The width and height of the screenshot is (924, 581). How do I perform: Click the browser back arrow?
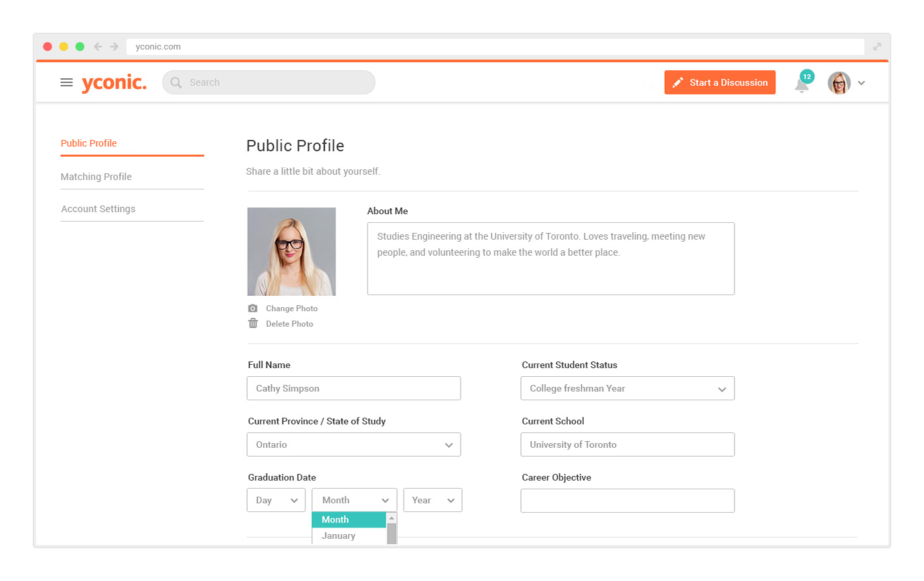(98, 46)
